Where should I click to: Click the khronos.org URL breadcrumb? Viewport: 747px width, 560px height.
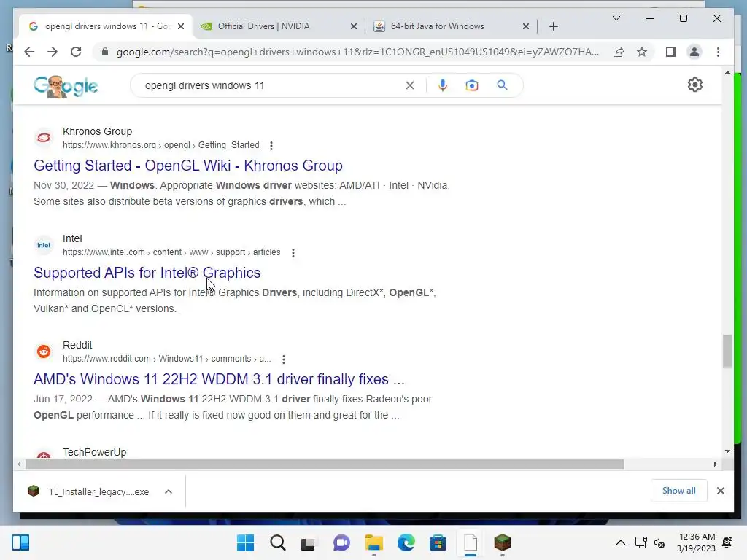coord(161,145)
